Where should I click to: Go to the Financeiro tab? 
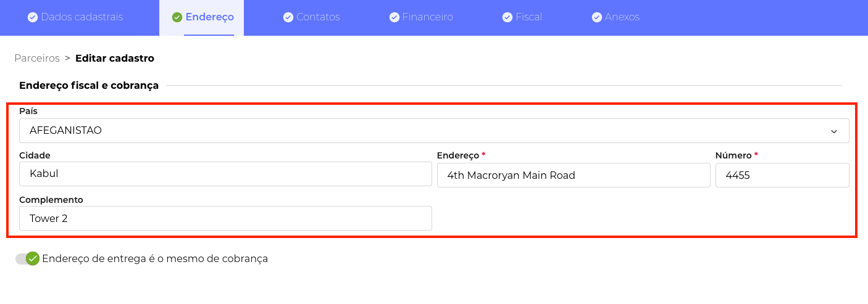click(427, 17)
